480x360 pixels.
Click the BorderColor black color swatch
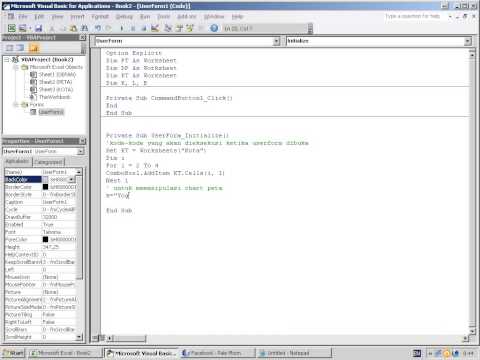coord(45,187)
